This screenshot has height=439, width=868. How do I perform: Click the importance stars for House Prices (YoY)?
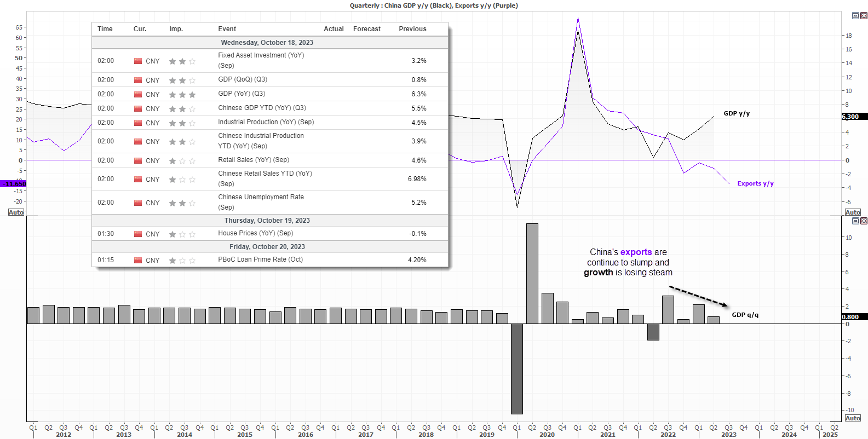point(182,234)
